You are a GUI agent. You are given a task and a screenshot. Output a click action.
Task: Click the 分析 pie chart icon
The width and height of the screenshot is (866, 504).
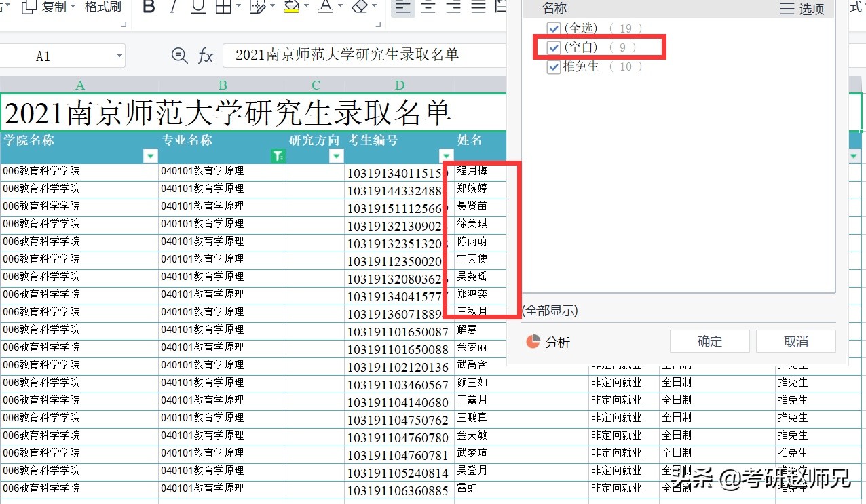pyautogui.click(x=534, y=342)
